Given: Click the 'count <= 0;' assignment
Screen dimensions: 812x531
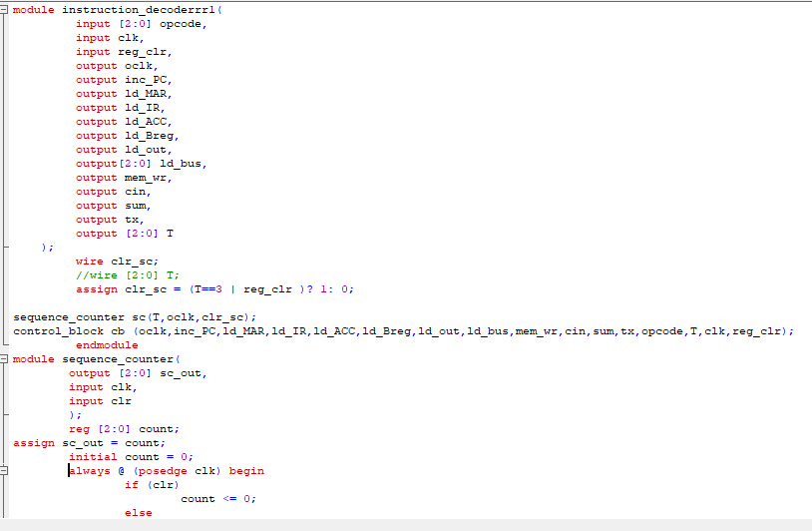Looking at the screenshot, I should (218, 499).
